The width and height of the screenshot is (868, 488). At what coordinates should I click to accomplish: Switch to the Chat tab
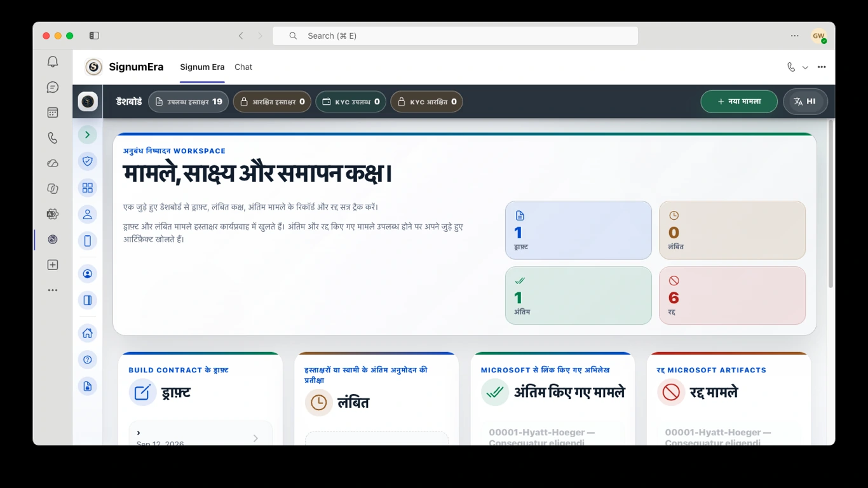pos(243,67)
